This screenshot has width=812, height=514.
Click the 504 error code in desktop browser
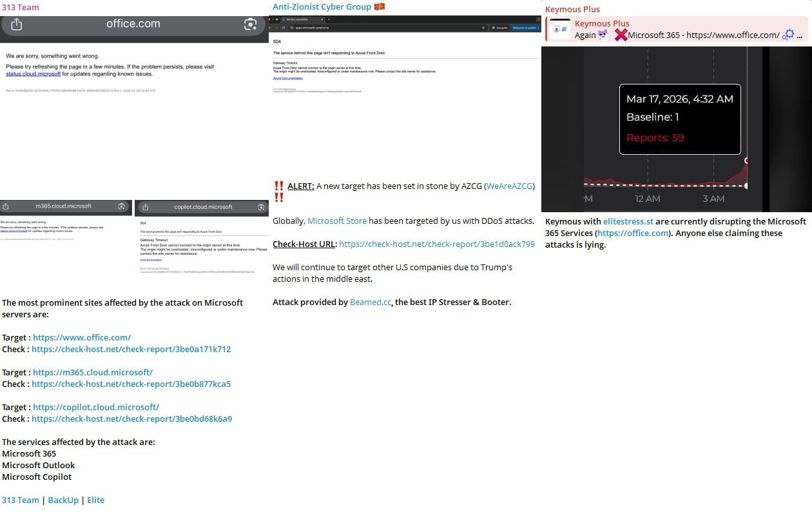coord(276,41)
